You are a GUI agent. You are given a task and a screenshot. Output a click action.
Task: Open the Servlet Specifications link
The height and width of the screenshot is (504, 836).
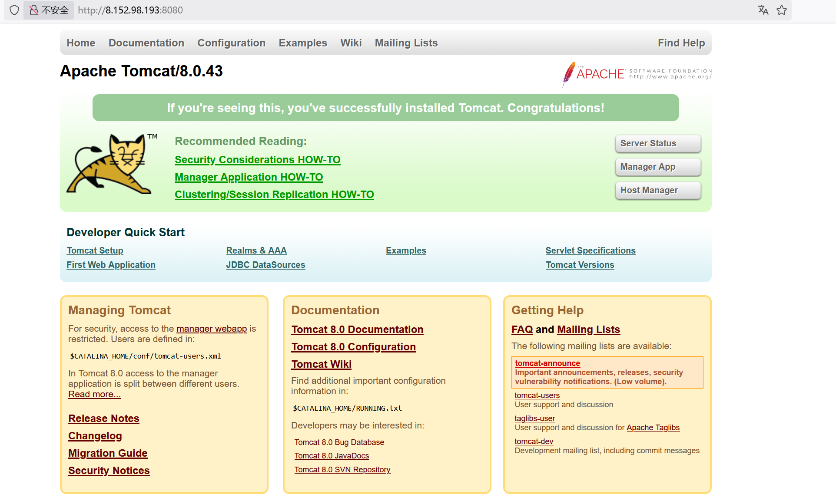tap(590, 250)
